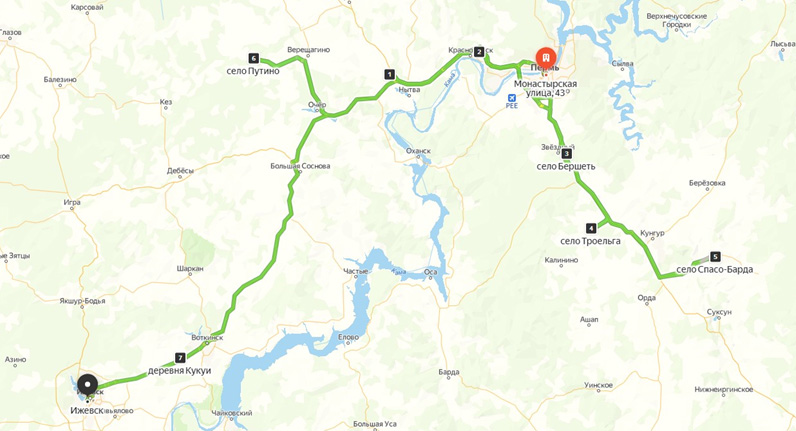Select waypoint marker 2 at Краснокамск

click(479, 51)
